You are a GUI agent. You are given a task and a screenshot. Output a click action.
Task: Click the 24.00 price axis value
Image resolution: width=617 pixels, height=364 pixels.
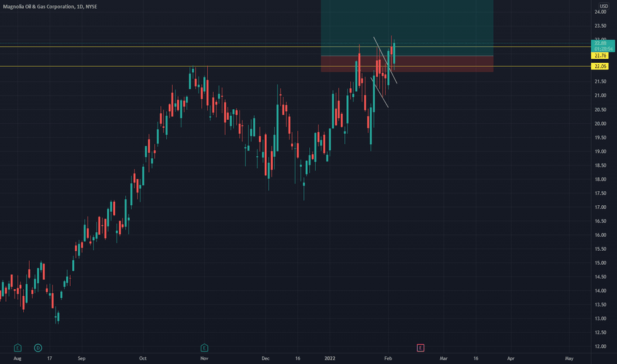point(600,12)
